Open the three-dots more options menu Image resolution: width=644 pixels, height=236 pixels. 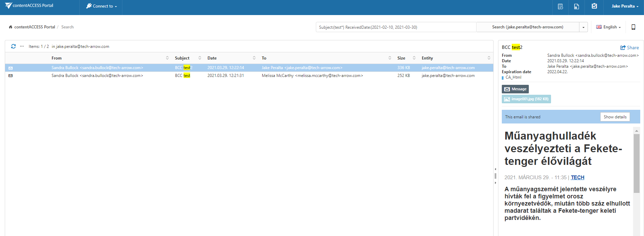[22, 46]
